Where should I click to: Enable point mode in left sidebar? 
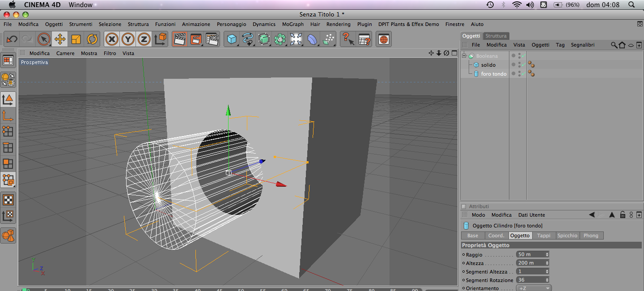tap(8, 131)
